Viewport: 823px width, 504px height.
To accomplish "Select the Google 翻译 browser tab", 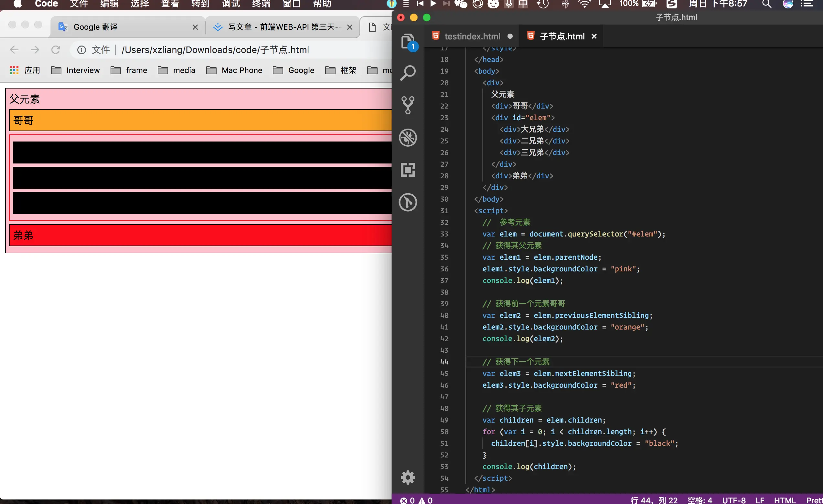I will coord(95,27).
